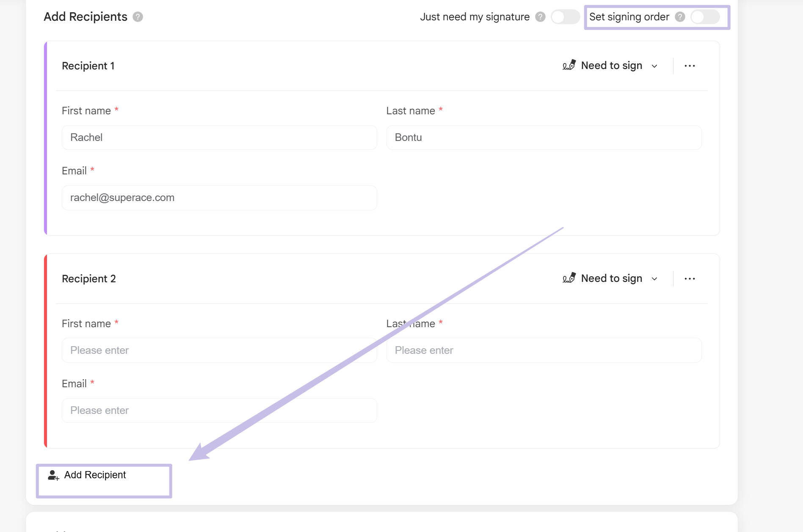Click Recipient 1 last name field containing Bontu
This screenshot has height=532, width=803.
(544, 138)
